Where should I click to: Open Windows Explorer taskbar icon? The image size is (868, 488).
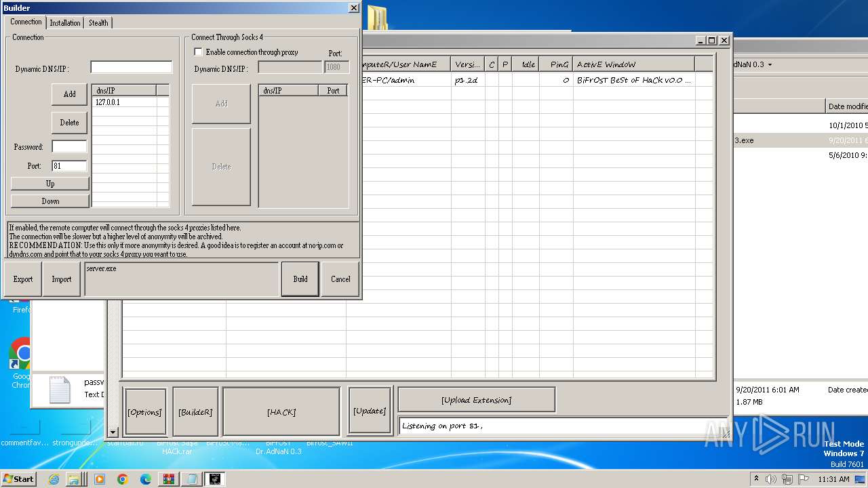[x=73, y=479]
